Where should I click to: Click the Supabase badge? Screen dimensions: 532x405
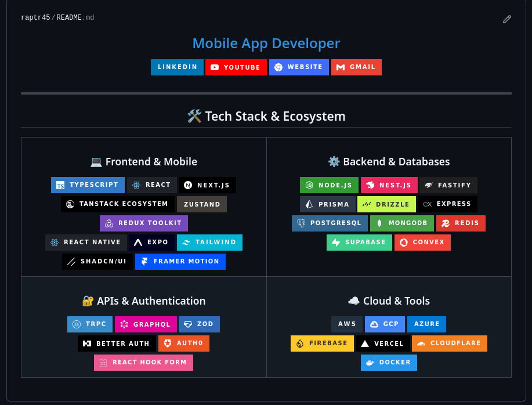(359, 243)
